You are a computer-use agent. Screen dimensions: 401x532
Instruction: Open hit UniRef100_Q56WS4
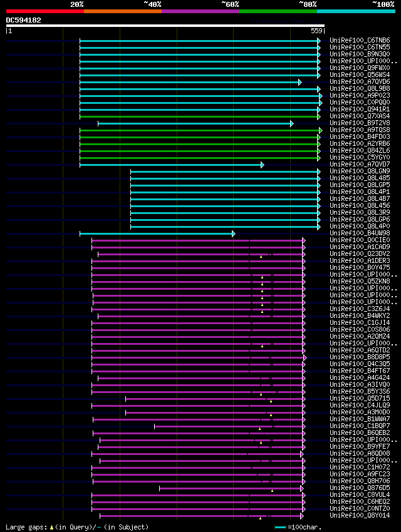click(360, 74)
